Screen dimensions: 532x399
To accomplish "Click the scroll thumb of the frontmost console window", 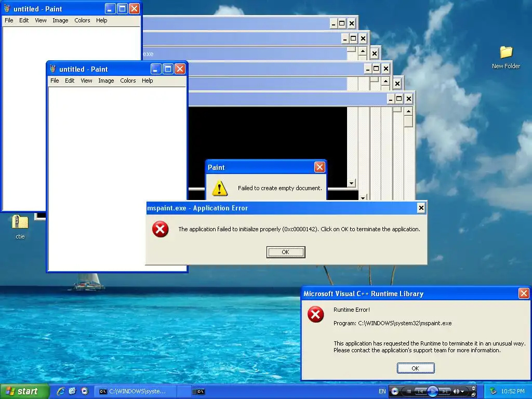I will pos(408,122).
